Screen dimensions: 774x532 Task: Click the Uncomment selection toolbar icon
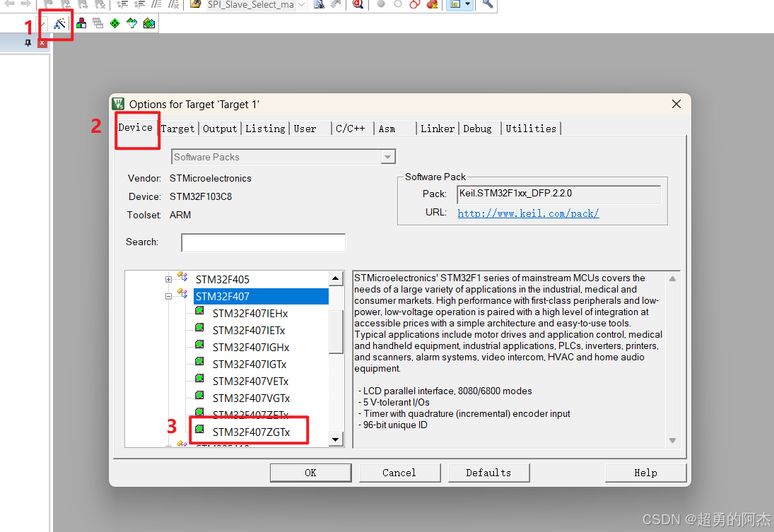click(173, 4)
